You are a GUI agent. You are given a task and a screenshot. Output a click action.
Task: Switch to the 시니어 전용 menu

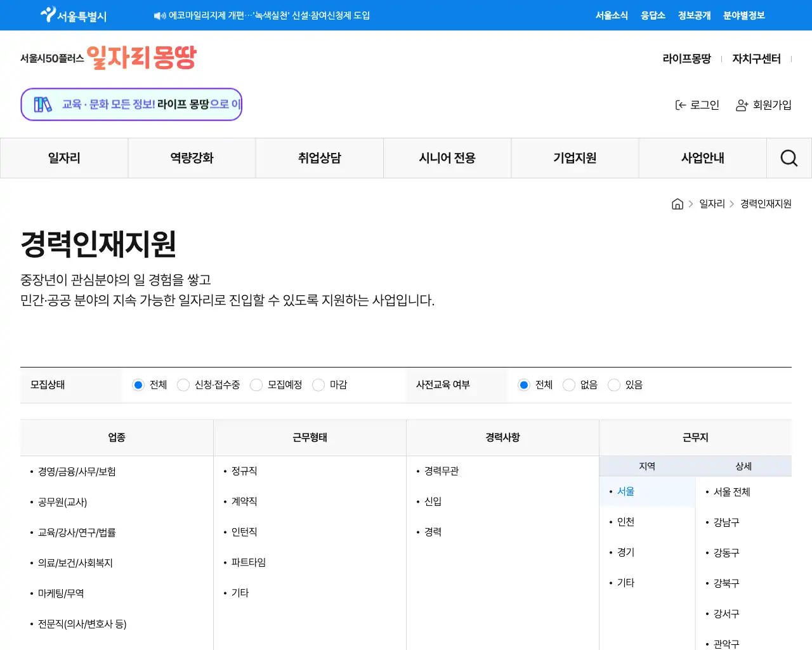tap(447, 157)
